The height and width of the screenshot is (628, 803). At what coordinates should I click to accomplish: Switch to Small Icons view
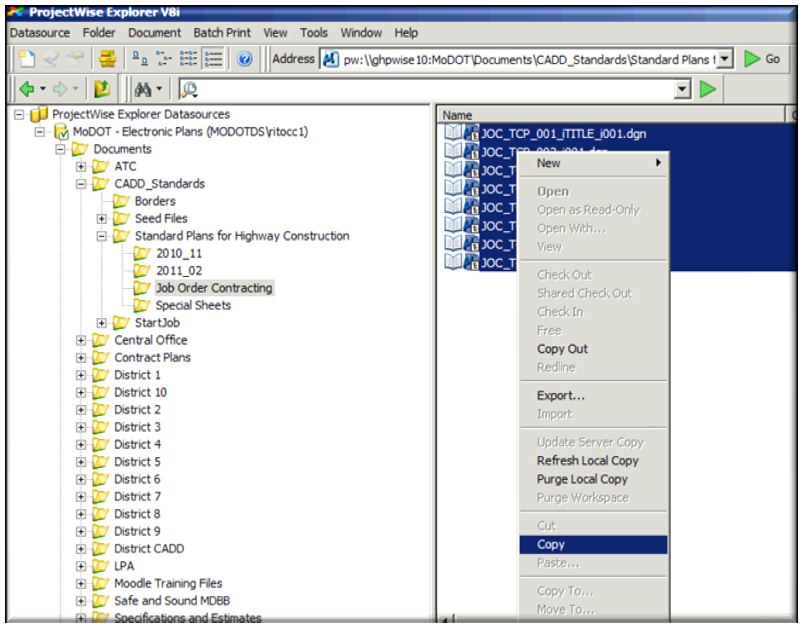click(164, 59)
